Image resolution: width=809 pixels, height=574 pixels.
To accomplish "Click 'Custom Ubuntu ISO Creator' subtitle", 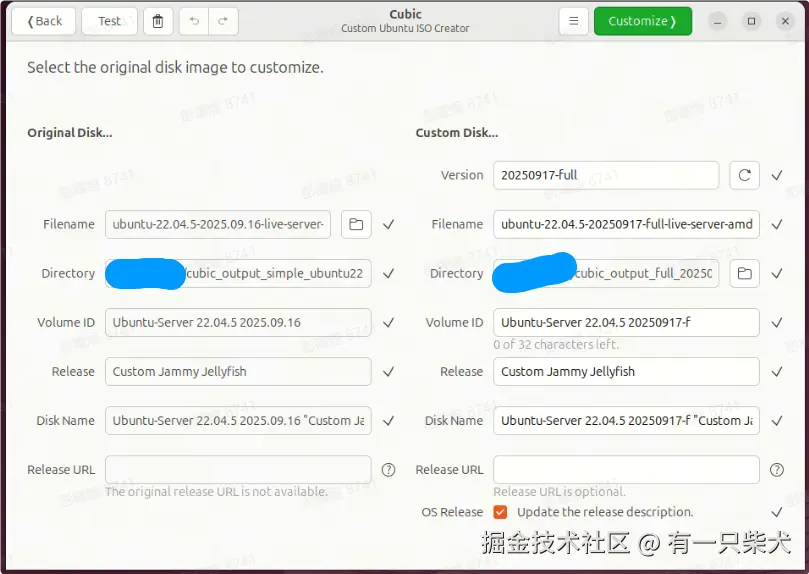I will (x=405, y=28).
